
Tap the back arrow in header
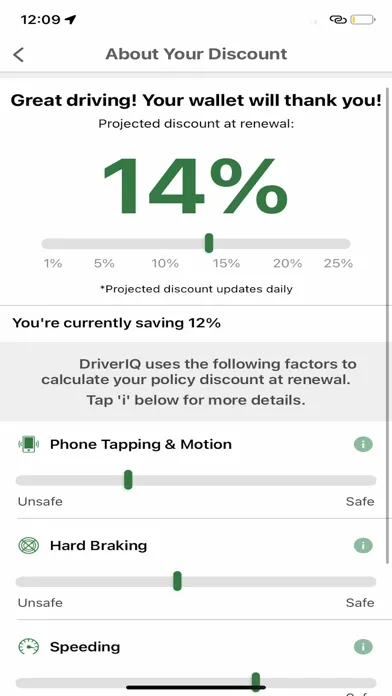click(x=18, y=55)
